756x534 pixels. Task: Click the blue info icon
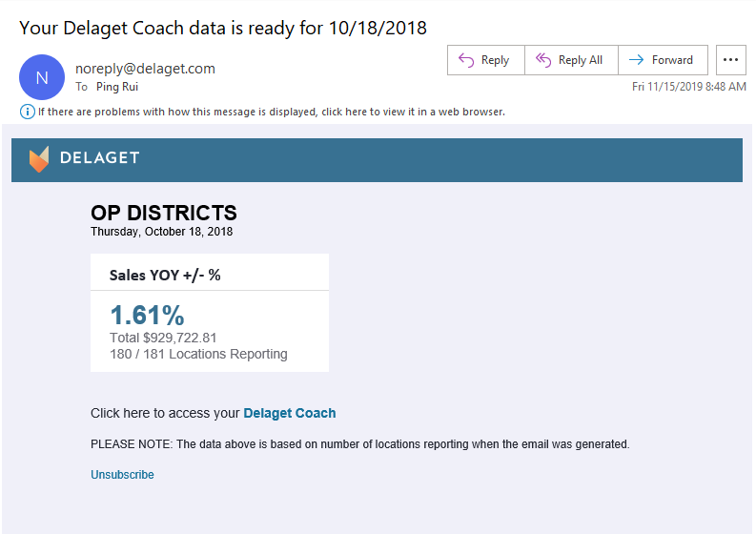click(x=28, y=112)
